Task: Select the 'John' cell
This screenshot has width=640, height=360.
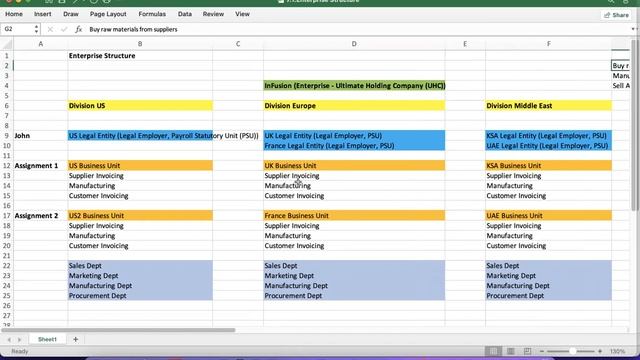Action: point(40,136)
